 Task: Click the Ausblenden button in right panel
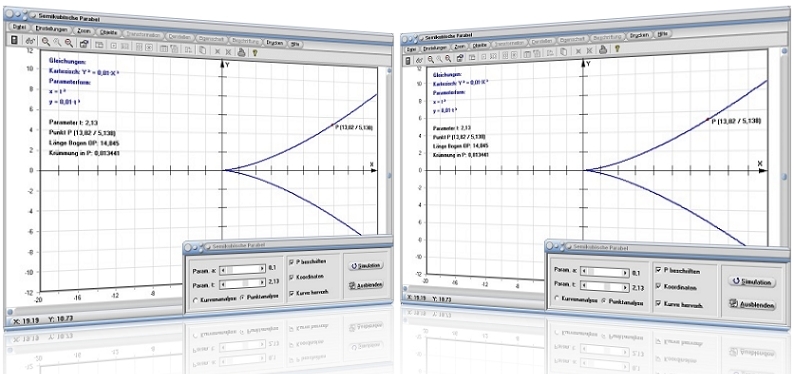(752, 305)
